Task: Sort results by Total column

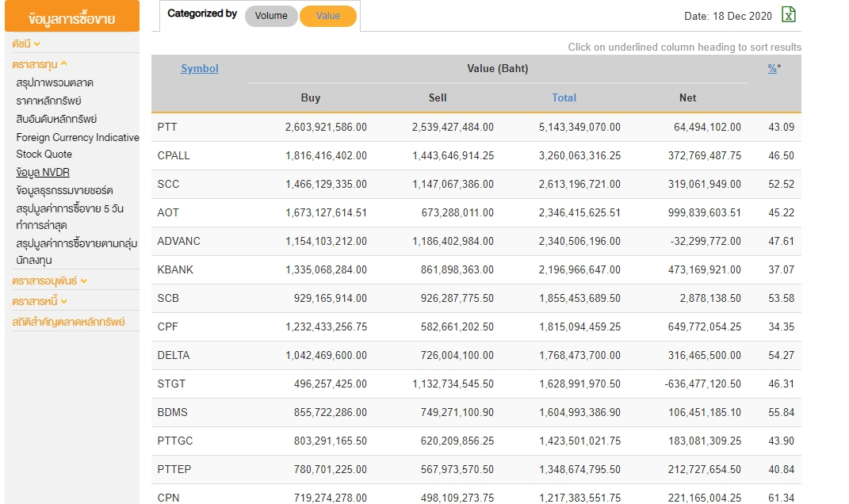Action: pos(564,97)
